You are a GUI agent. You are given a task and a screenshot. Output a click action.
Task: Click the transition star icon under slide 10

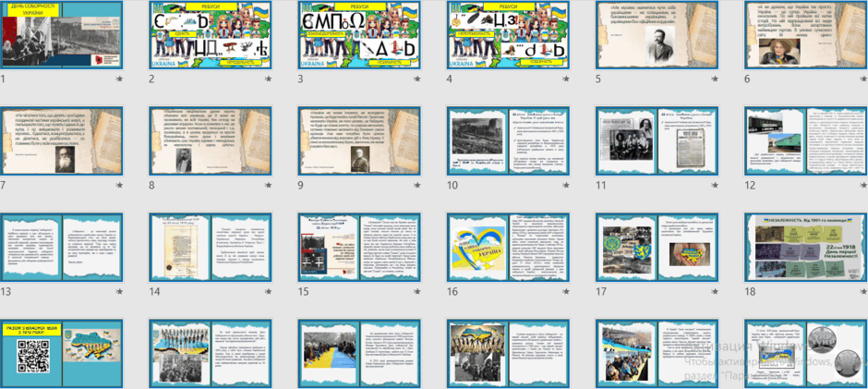566,186
